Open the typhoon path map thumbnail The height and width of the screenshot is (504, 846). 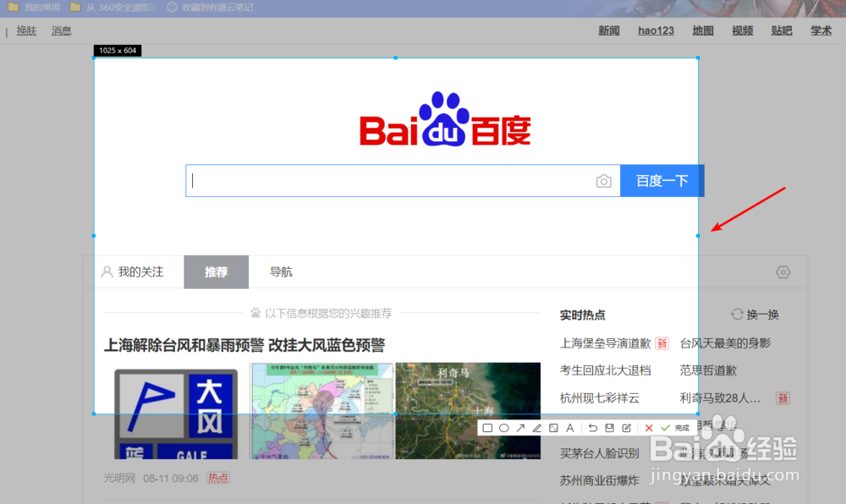322,411
